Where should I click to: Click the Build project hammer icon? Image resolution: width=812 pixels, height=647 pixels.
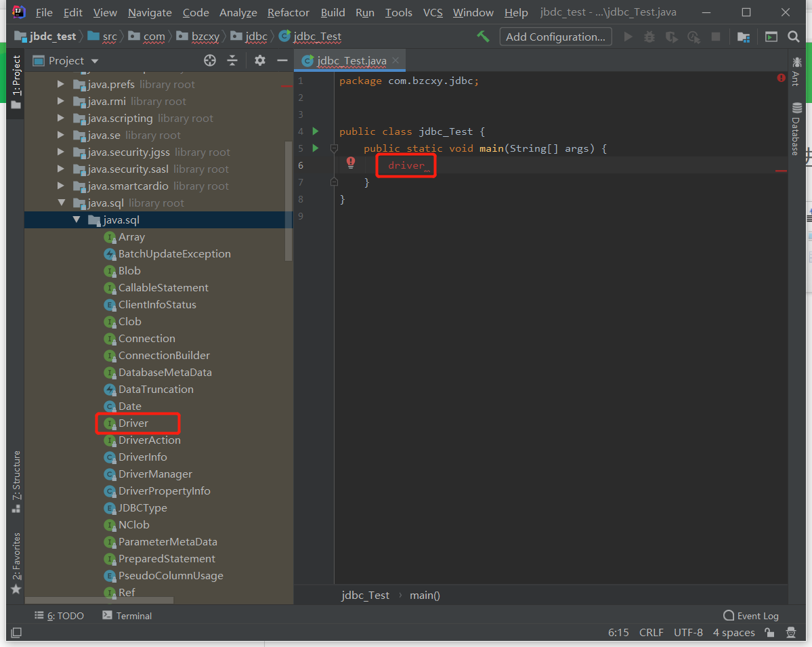(483, 37)
